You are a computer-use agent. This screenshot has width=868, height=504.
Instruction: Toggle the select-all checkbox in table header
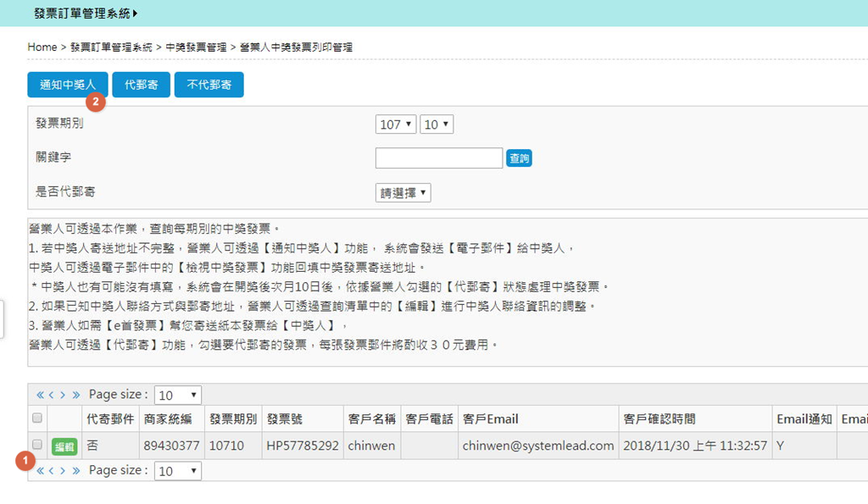(x=37, y=418)
